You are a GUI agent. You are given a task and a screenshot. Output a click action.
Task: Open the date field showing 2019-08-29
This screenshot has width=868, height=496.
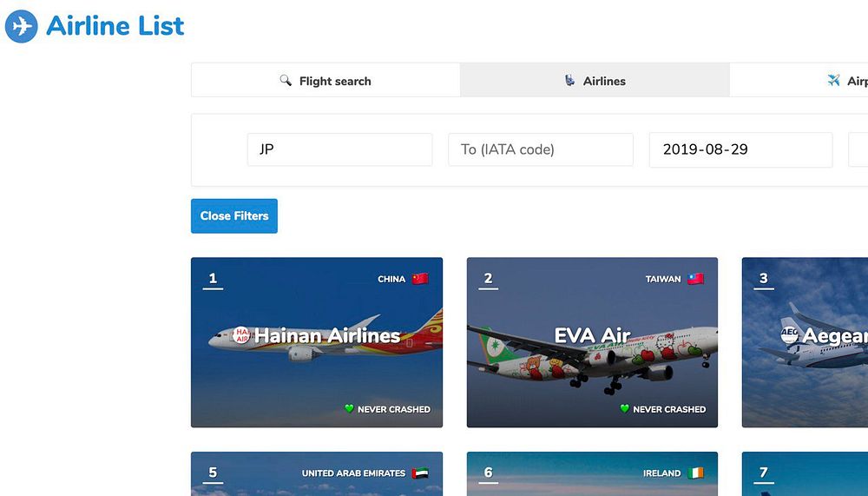tap(740, 149)
